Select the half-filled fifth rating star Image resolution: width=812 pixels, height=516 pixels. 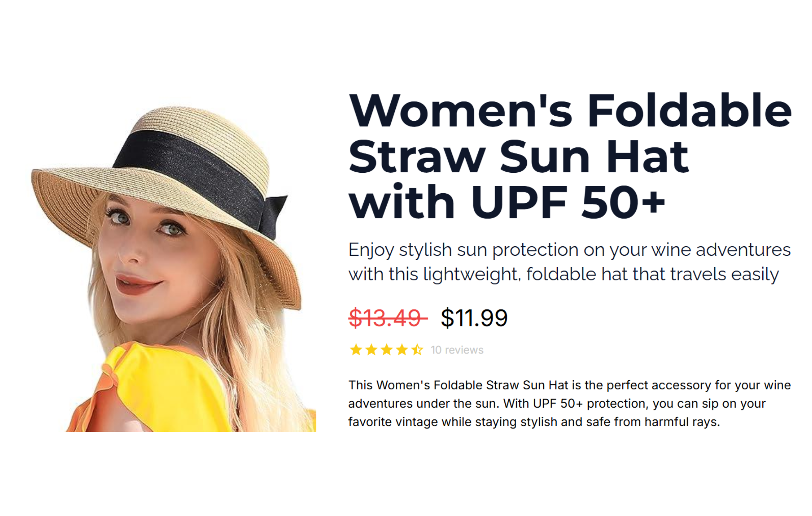click(417, 350)
